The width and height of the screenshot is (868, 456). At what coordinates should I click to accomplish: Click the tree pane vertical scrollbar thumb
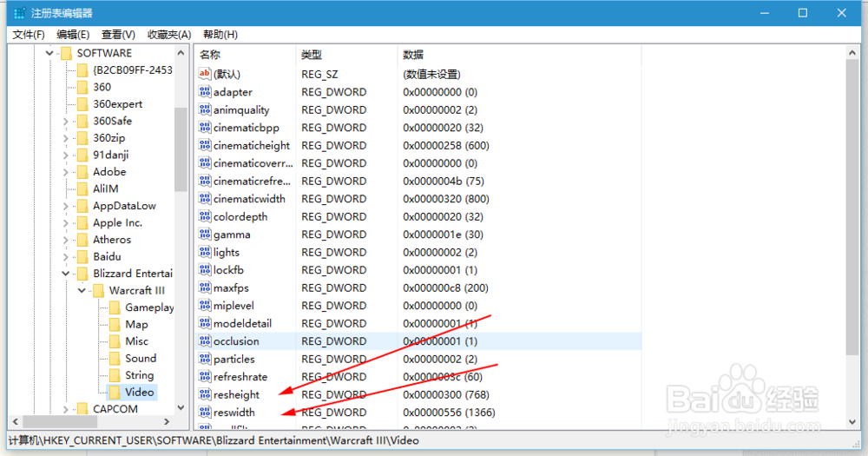point(181,149)
